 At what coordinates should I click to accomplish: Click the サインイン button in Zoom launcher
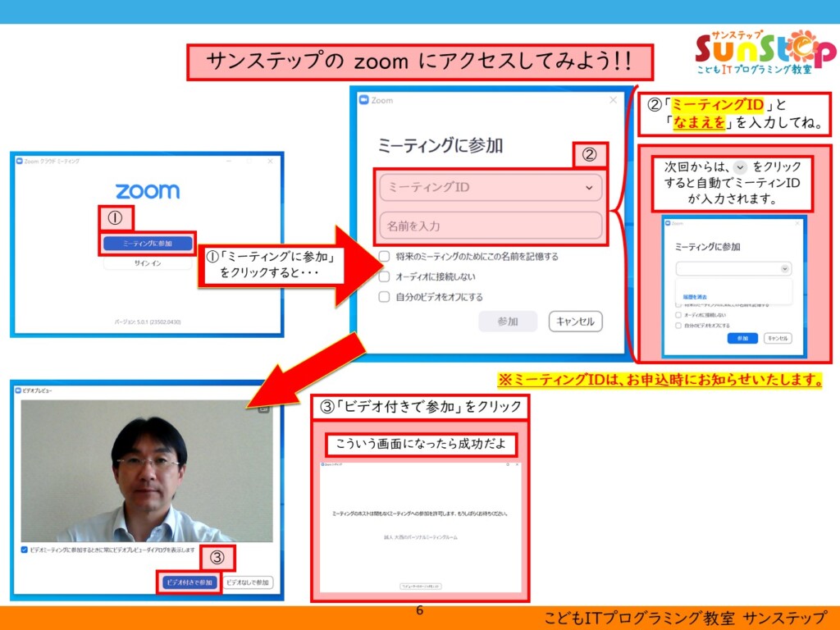click(148, 263)
